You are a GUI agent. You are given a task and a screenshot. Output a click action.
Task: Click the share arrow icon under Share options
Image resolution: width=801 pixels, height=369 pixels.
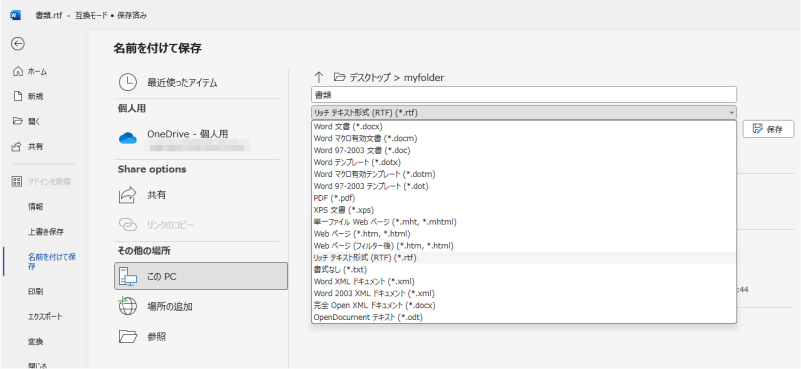128,195
